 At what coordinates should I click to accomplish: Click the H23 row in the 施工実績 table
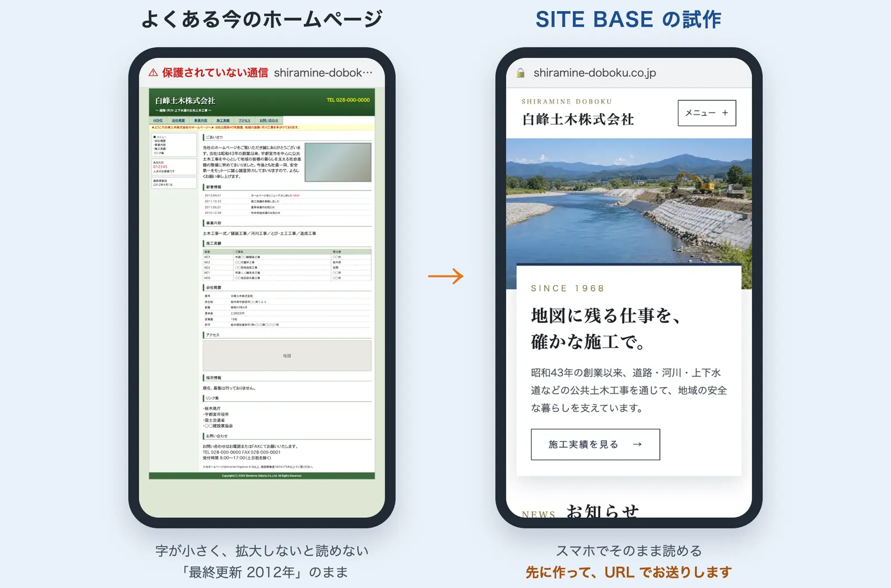tap(287, 257)
